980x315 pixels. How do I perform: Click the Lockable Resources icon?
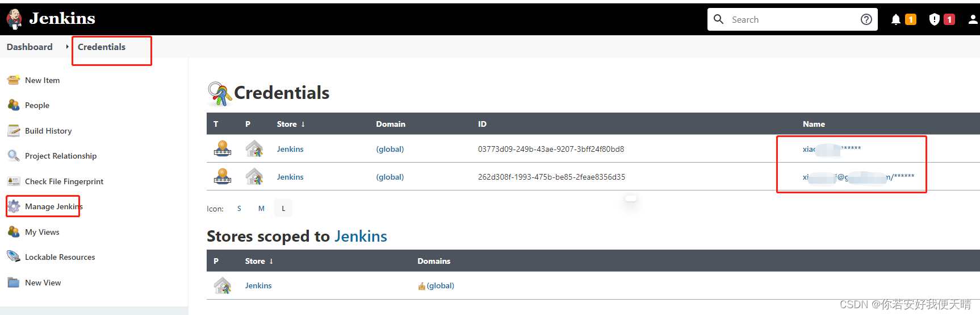(x=14, y=257)
